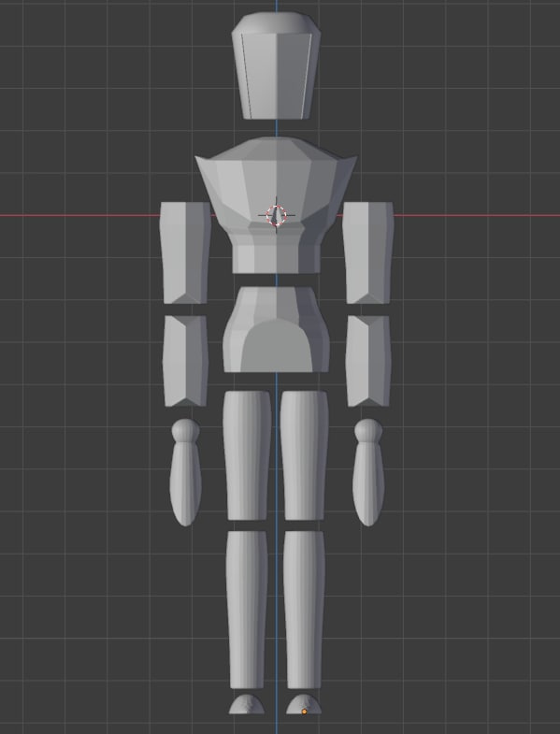The image size is (560, 734).
Task: Select the hand on screen left
Action: tap(185, 472)
